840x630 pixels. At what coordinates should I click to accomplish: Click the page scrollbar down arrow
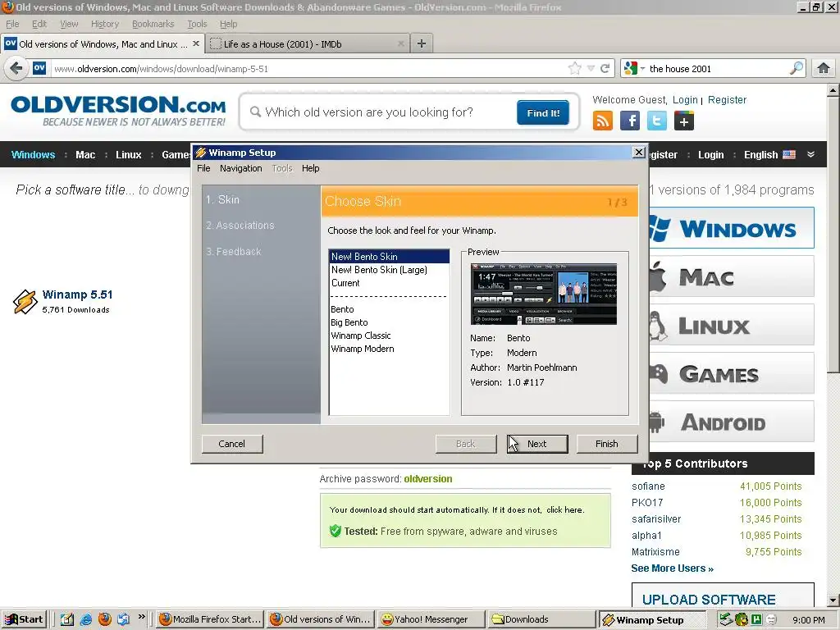(833, 600)
